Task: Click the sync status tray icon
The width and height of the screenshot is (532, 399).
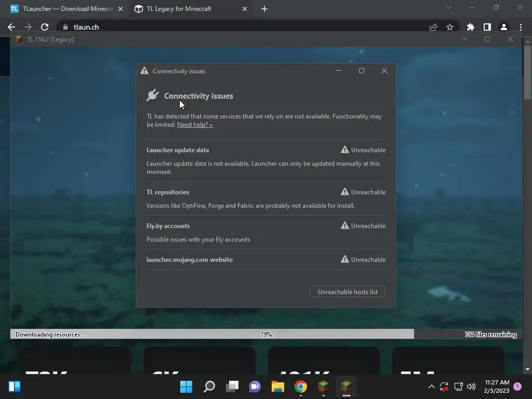Action: point(444,387)
